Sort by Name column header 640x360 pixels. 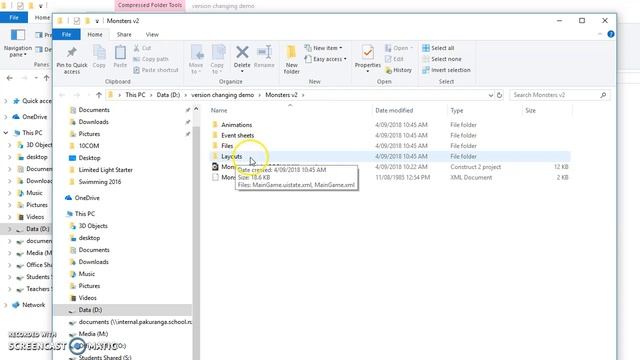pos(219,111)
